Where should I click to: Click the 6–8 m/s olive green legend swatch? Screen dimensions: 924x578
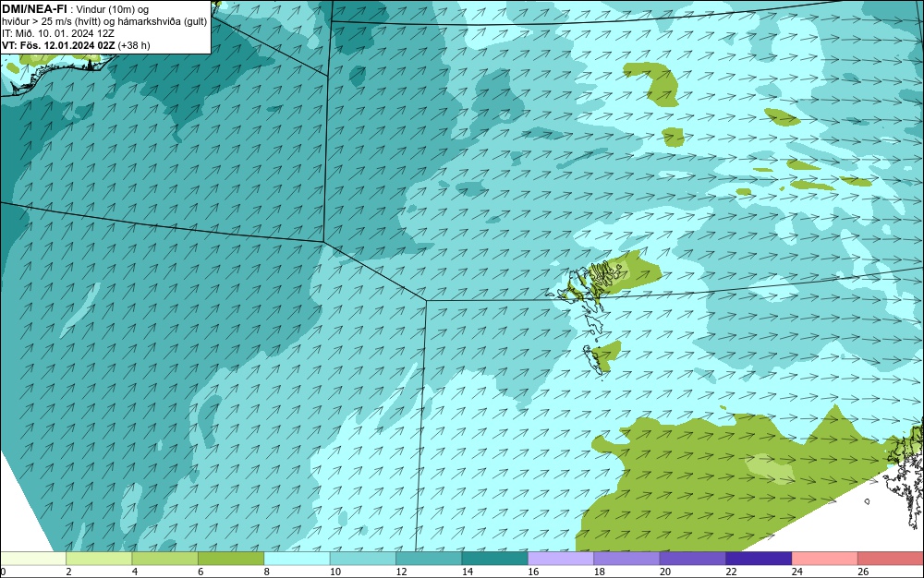click(x=231, y=558)
